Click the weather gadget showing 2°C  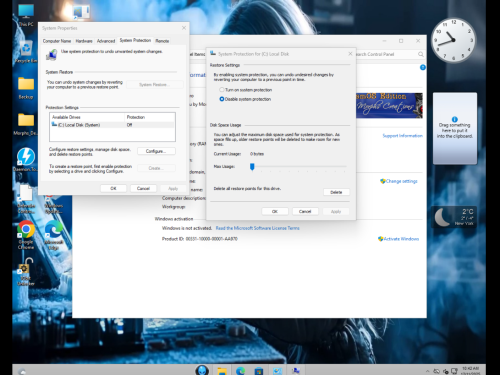pos(454,217)
